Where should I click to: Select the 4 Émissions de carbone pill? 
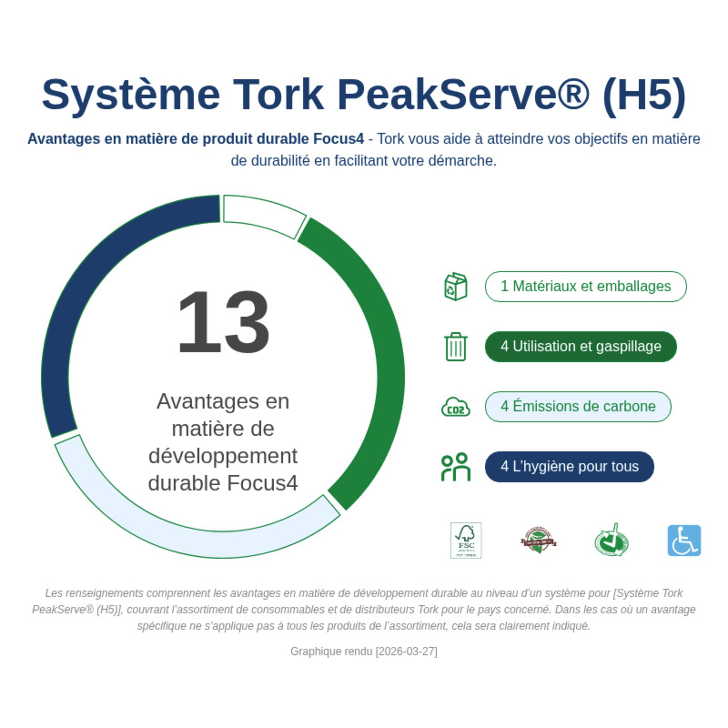pyautogui.click(x=578, y=407)
